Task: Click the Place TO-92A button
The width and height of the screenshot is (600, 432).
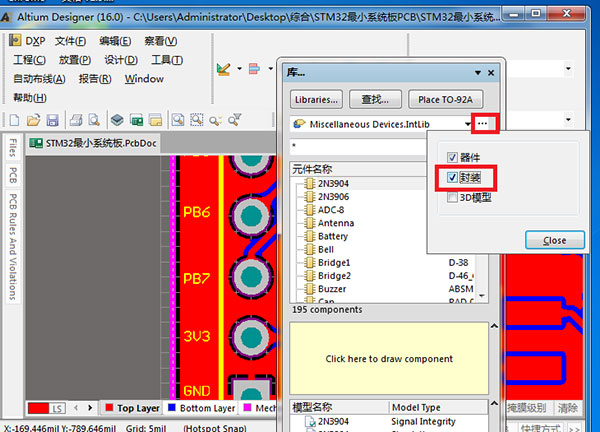Action: pos(445,99)
